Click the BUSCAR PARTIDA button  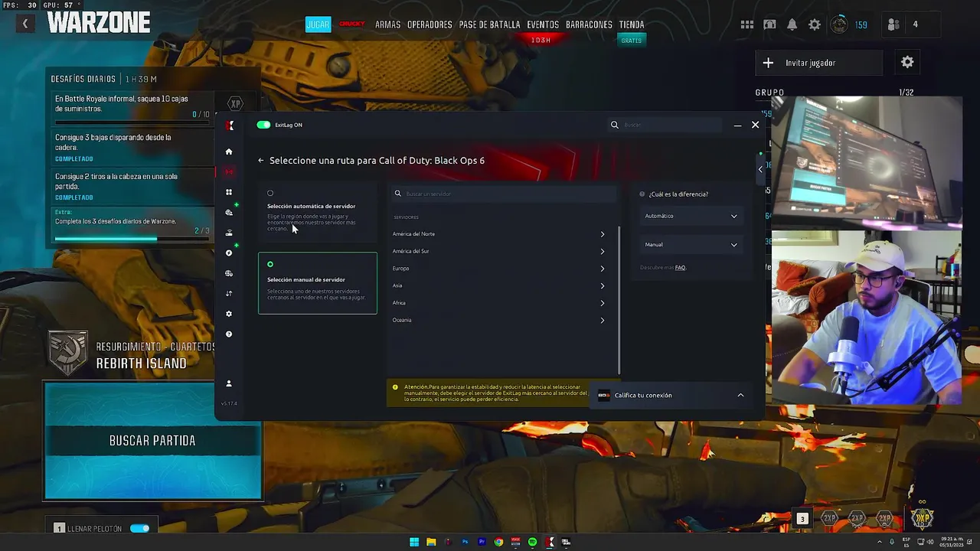pos(152,441)
